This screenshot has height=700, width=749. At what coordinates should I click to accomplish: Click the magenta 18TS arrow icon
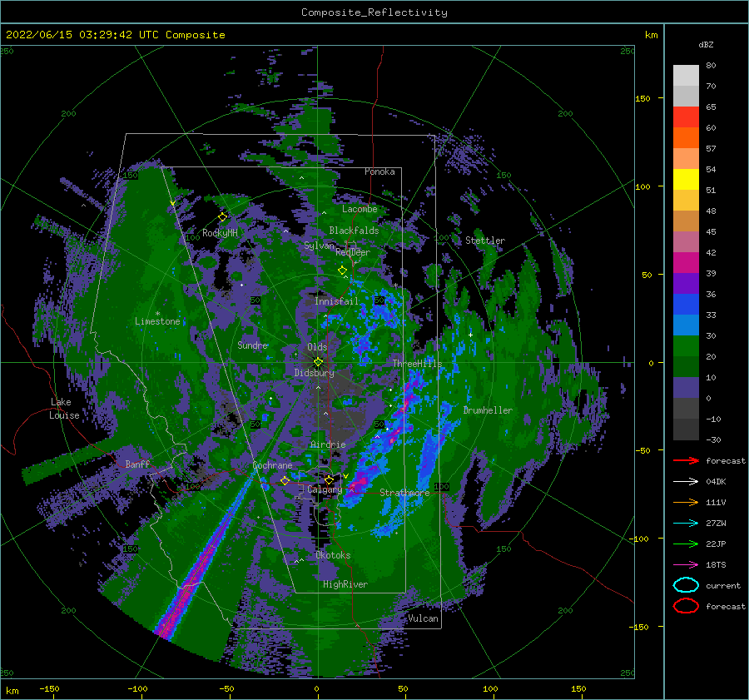[686, 565]
